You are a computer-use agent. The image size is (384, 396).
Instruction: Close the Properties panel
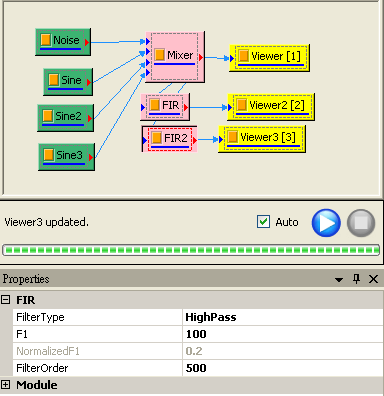pos(373,279)
